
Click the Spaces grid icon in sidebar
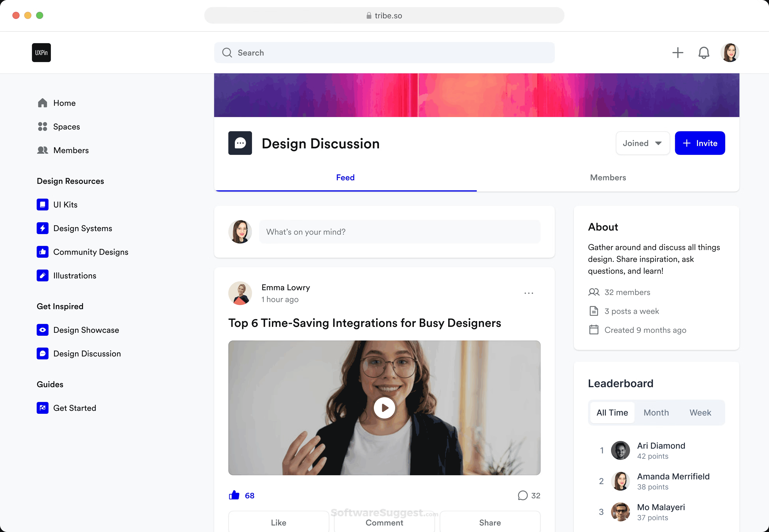(x=42, y=127)
